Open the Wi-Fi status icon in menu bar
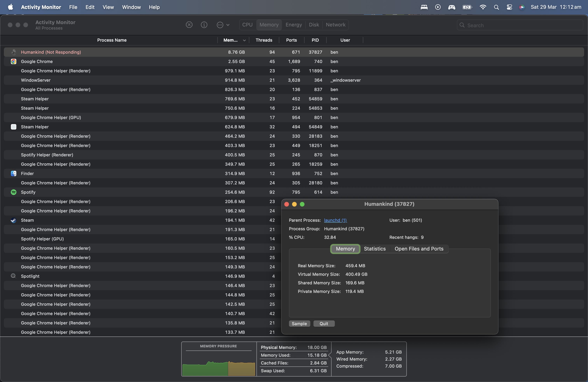 [483, 7]
